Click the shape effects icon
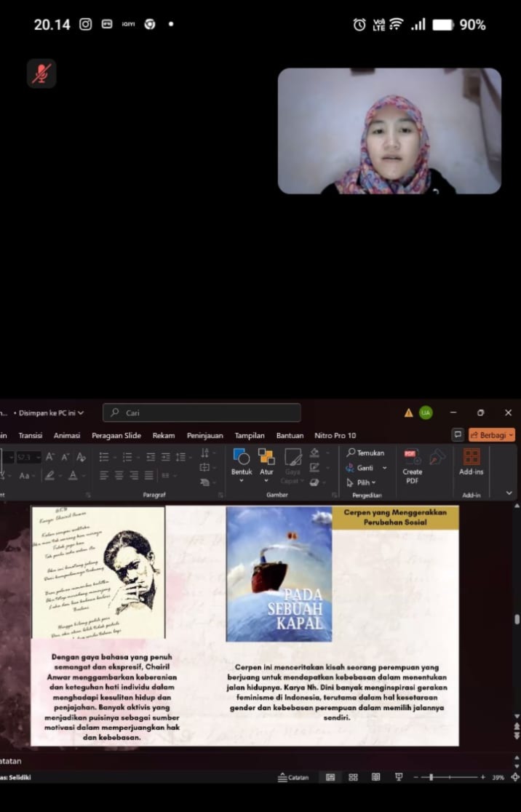Viewport: 521px width, 812px height. (315, 482)
